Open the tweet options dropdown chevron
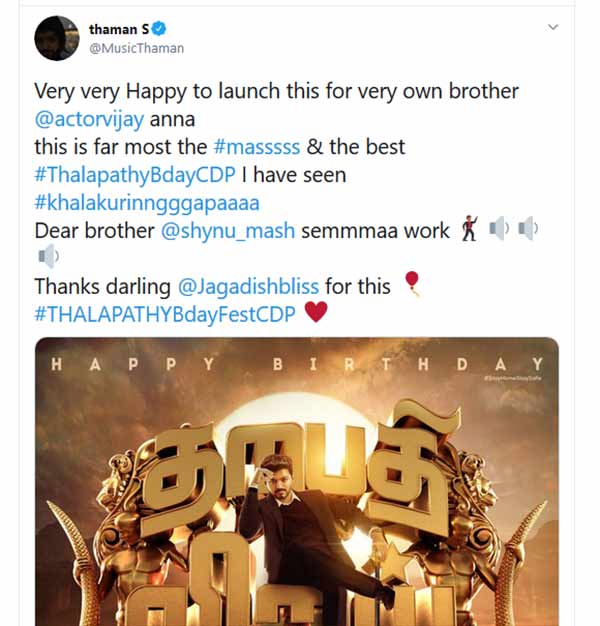 552,27
